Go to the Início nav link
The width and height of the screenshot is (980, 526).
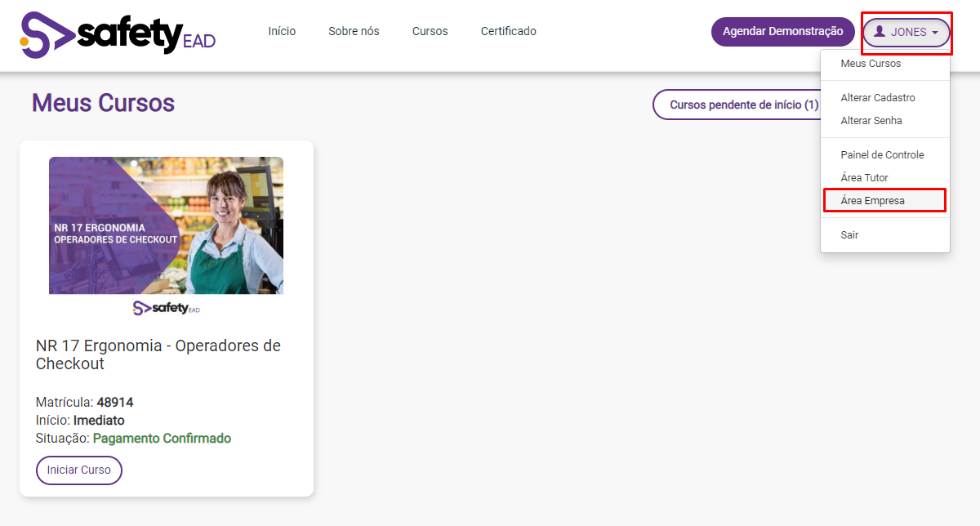(282, 31)
